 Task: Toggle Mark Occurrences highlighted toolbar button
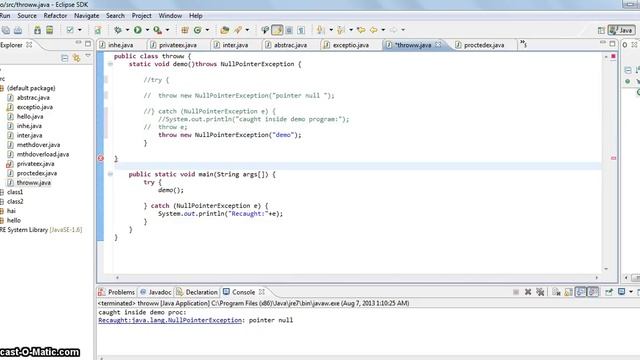[277, 30]
